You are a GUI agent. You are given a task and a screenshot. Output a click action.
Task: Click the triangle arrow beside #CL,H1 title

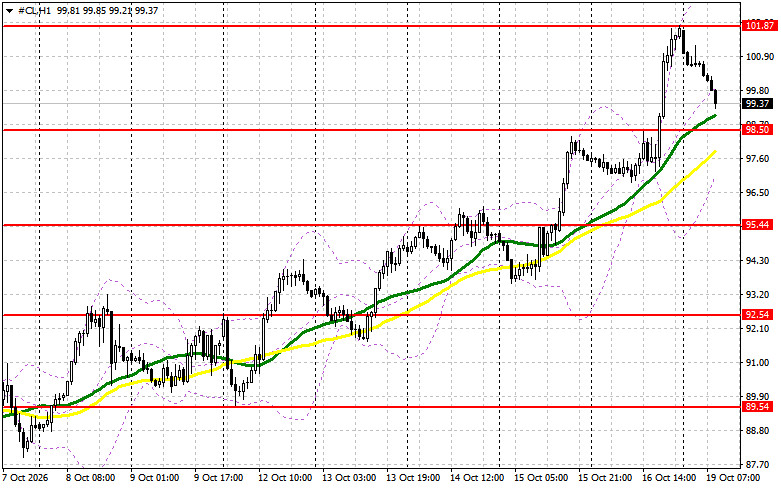pyautogui.click(x=9, y=10)
